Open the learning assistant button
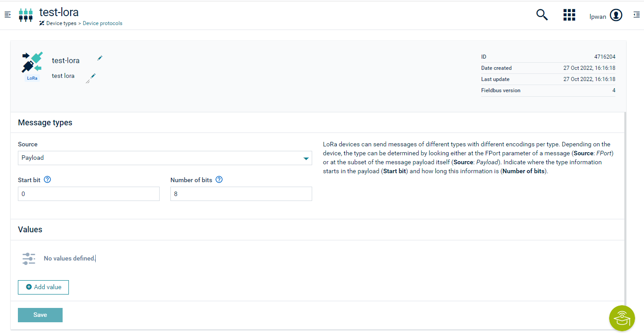644x333 pixels. [x=622, y=318]
